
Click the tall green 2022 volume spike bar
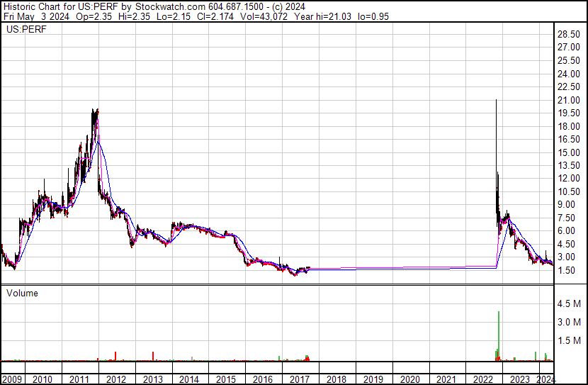pyautogui.click(x=498, y=336)
